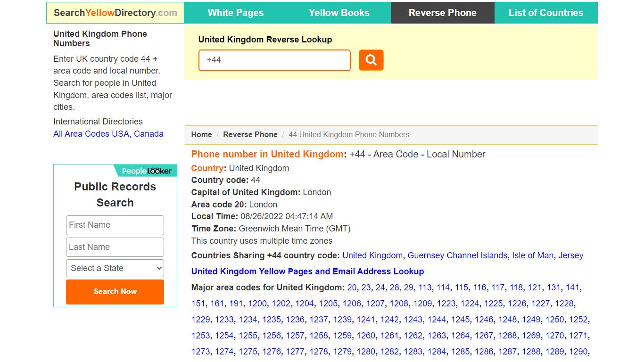The image size is (644, 362).
Task: Select area code 161
Action: [217, 304]
